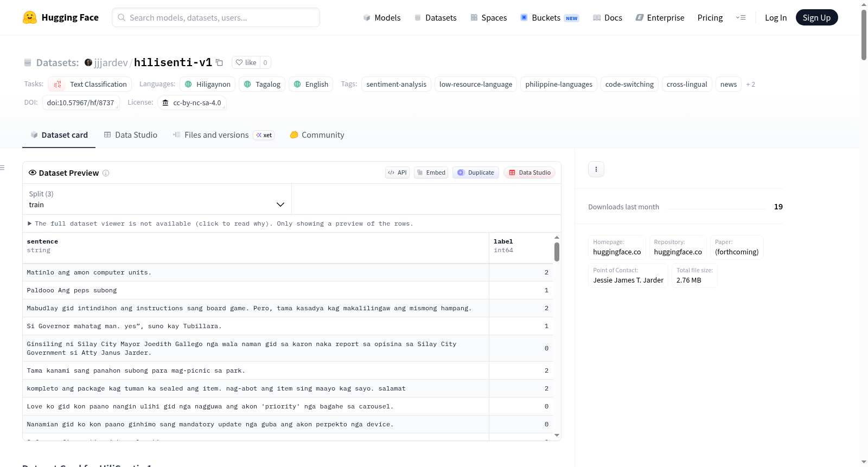
Task: Open Enterprise in top navigation
Action: 660,17
